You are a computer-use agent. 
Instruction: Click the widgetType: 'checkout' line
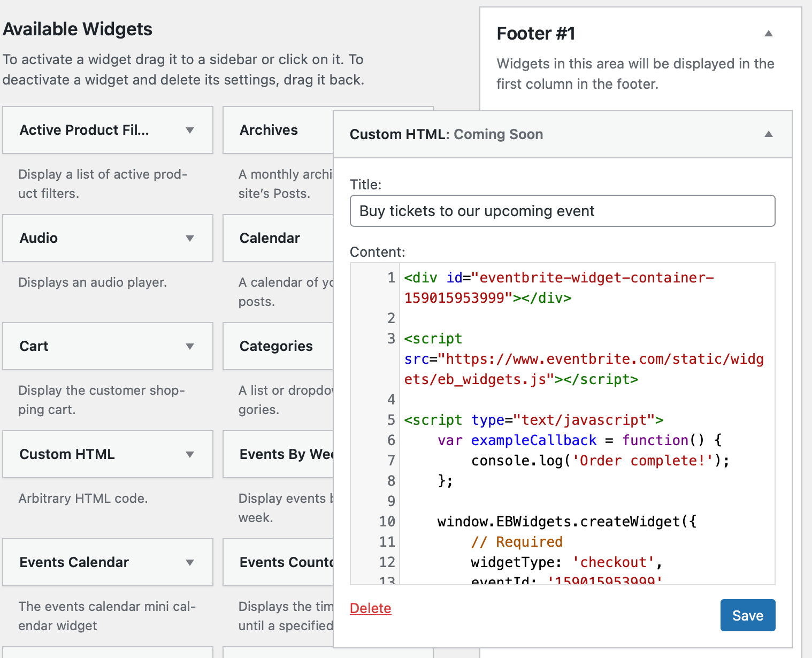pyautogui.click(x=567, y=562)
